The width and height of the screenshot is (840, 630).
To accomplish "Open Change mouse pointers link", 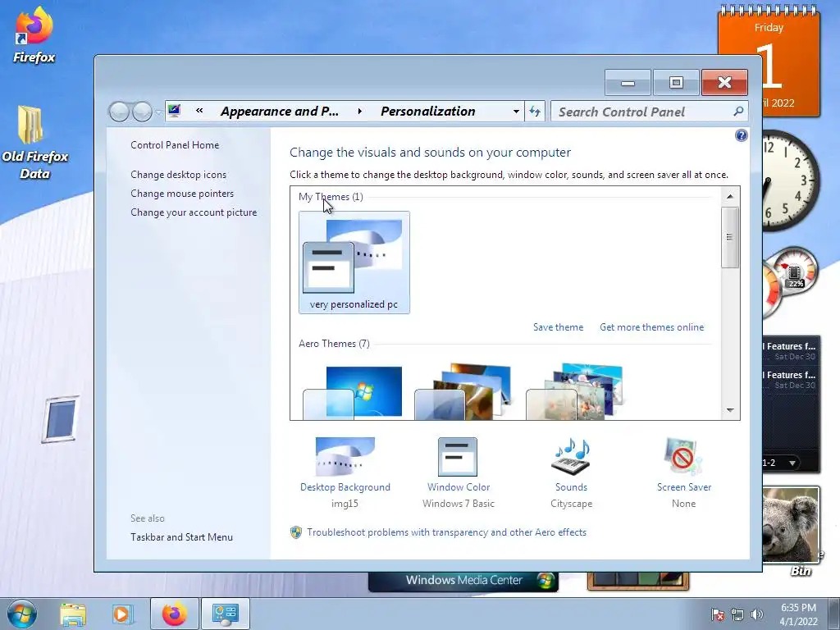I will (182, 194).
